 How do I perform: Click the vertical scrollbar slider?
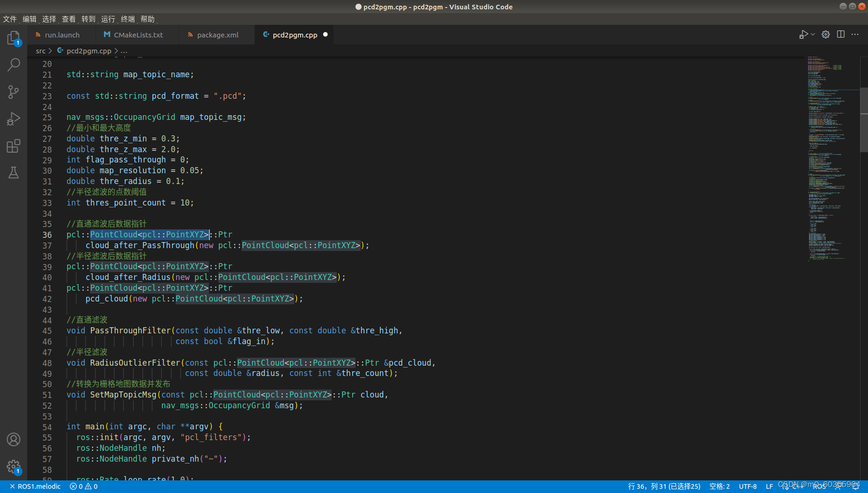pos(864,119)
